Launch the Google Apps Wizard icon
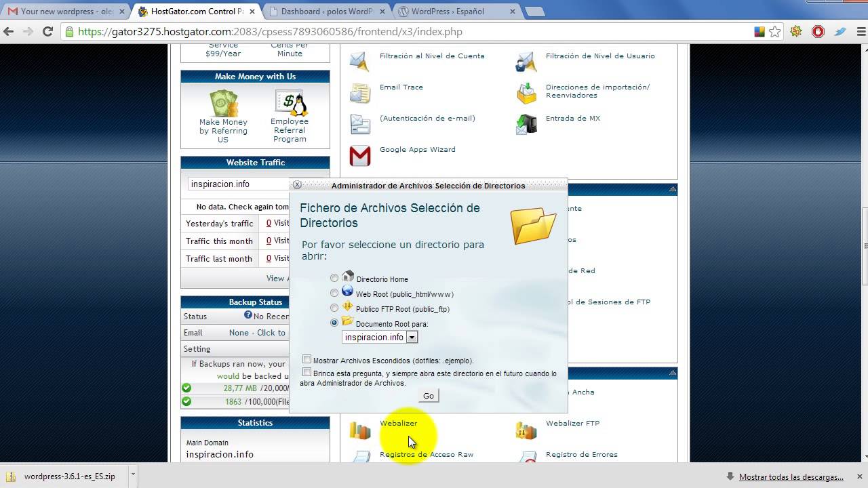The width and height of the screenshot is (868, 488). (x=359, y=155)
